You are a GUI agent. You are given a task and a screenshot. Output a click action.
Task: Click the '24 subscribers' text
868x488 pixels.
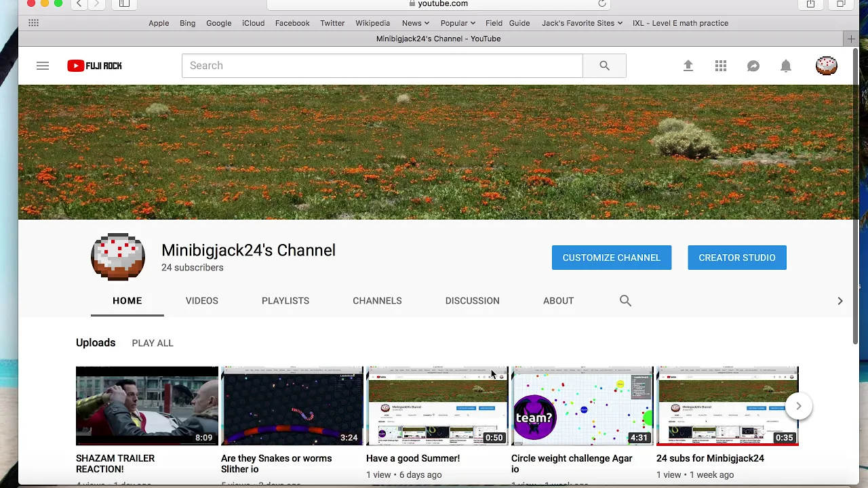(193, 268)
